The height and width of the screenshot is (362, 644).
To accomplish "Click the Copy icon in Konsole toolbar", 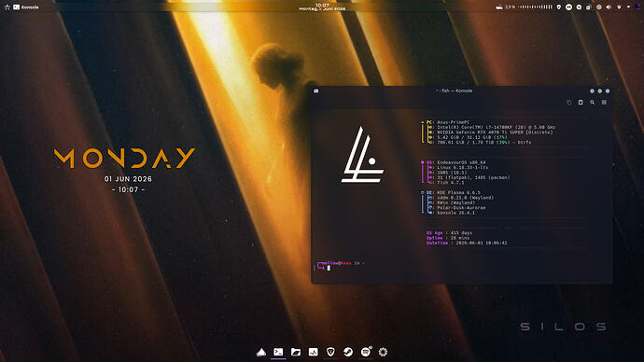I will pos(568,103).
